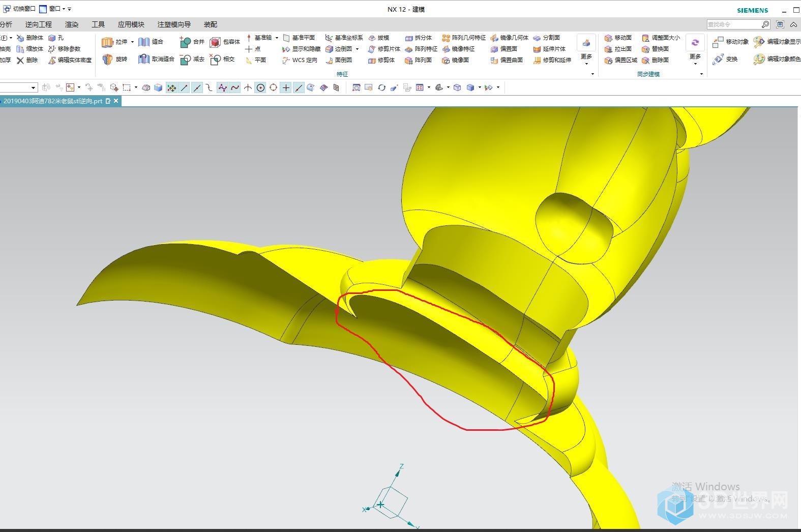This screenshot has width=801, height=532.
Task: Toggle the end point snap option
Action: (184, 87)
